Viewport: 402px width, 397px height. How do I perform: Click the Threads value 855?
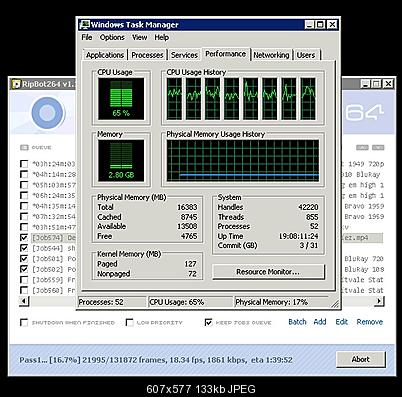[x=312, y=217]
